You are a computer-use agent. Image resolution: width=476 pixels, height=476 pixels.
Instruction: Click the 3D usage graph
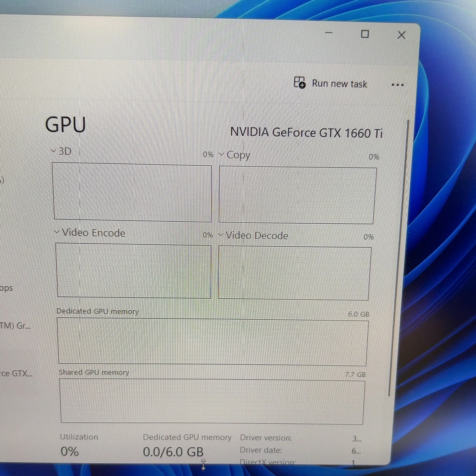[x=132, y=193]
